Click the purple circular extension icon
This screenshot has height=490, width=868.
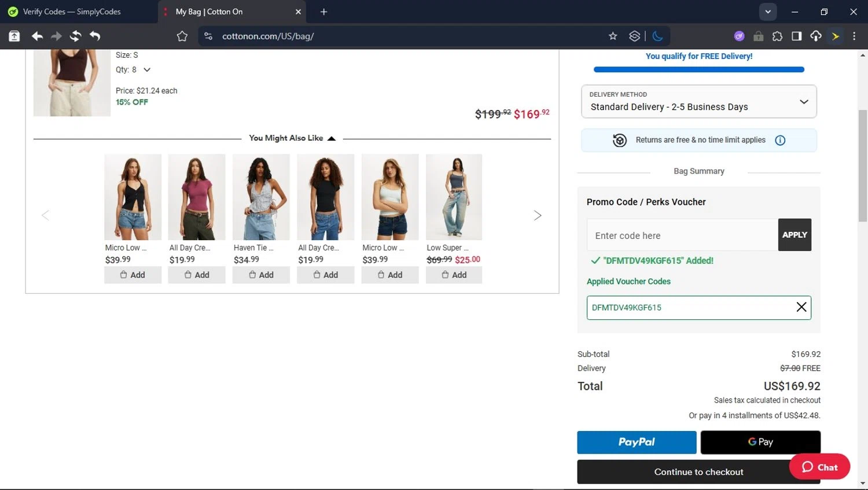[739, 36]
